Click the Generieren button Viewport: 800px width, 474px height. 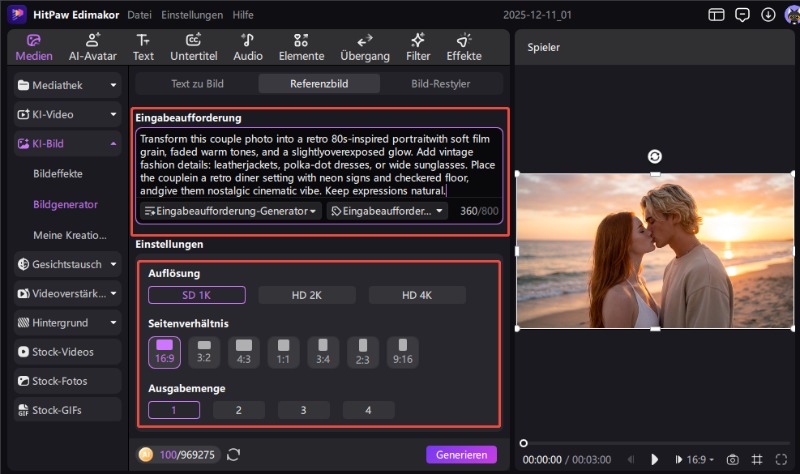click(x=461, y=455)
